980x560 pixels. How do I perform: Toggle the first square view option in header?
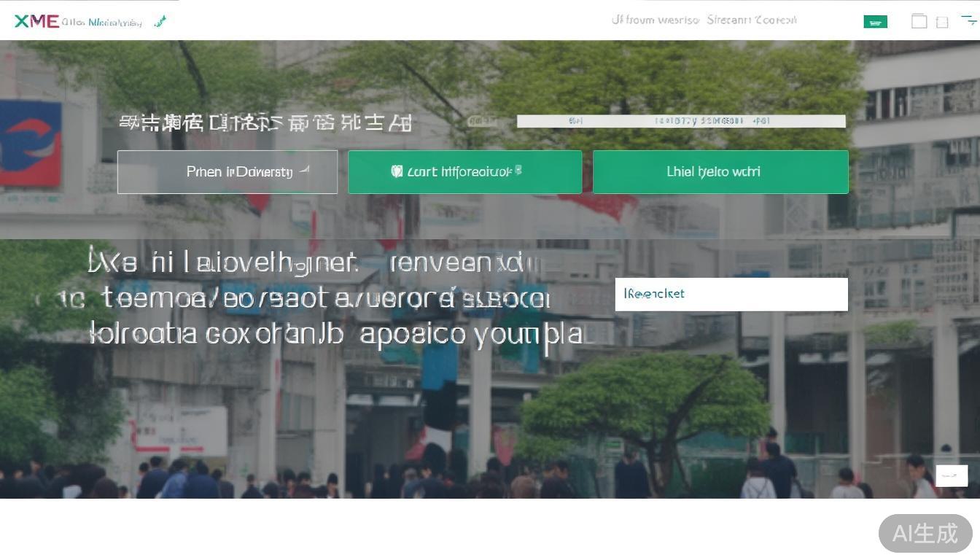point(919,20)
